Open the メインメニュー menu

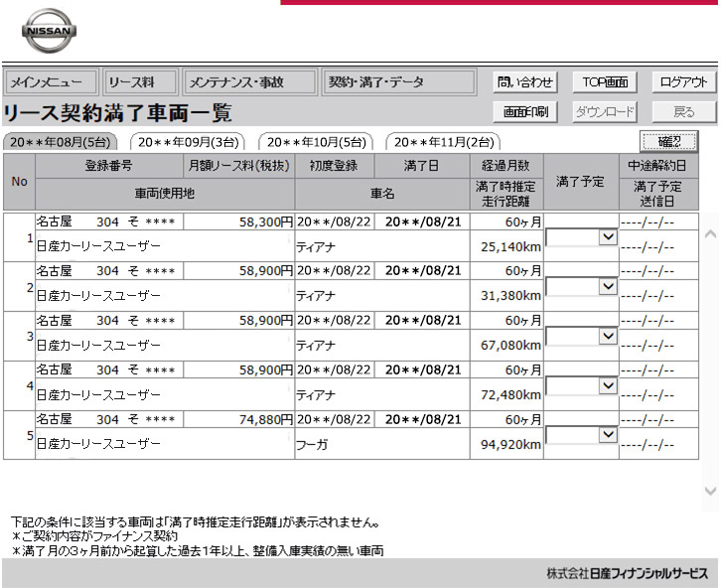tap(51, 82)
